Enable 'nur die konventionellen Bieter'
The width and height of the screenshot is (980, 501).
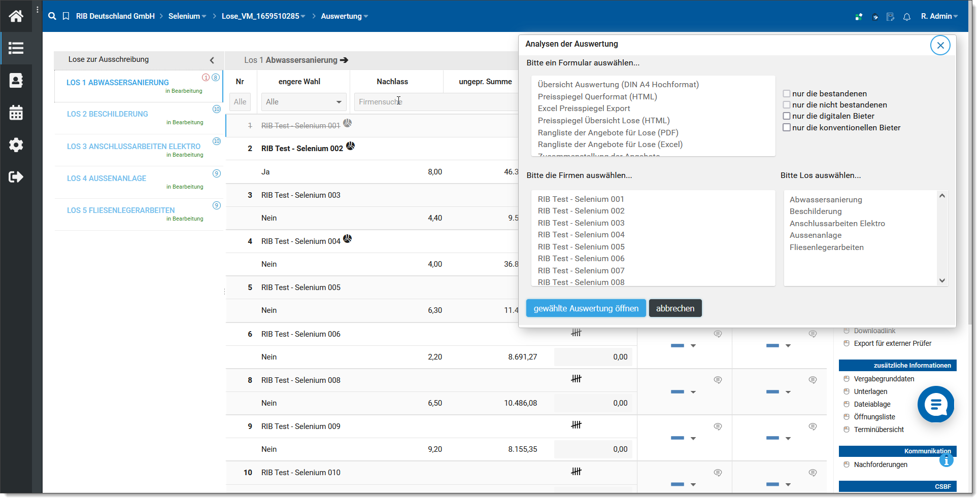coord(787,128)
